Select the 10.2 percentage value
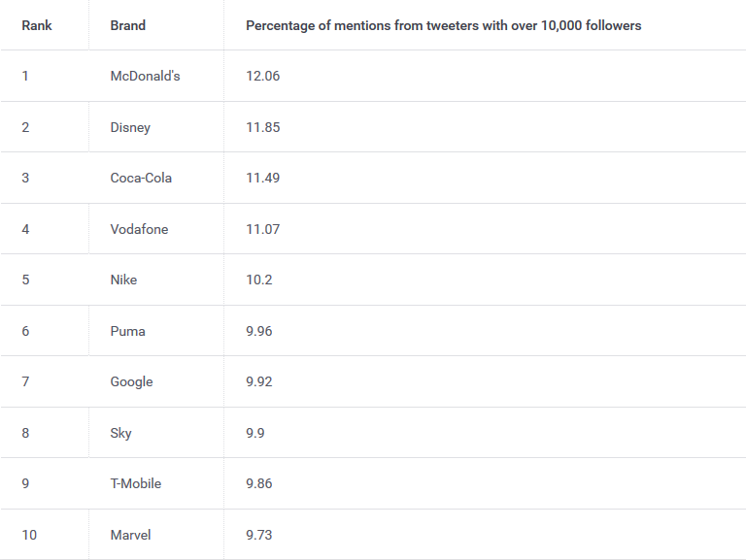746x560 pixels. [258, 280]
